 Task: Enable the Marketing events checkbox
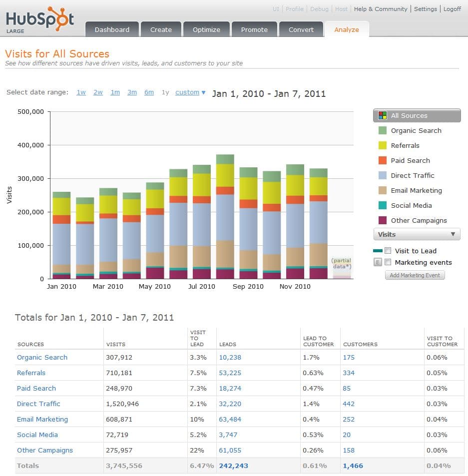click(x=388, y=262)
